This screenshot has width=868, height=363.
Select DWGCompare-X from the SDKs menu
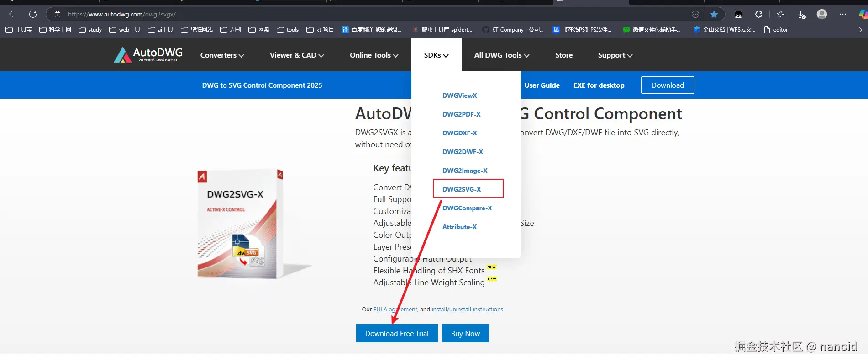(467, 208)
